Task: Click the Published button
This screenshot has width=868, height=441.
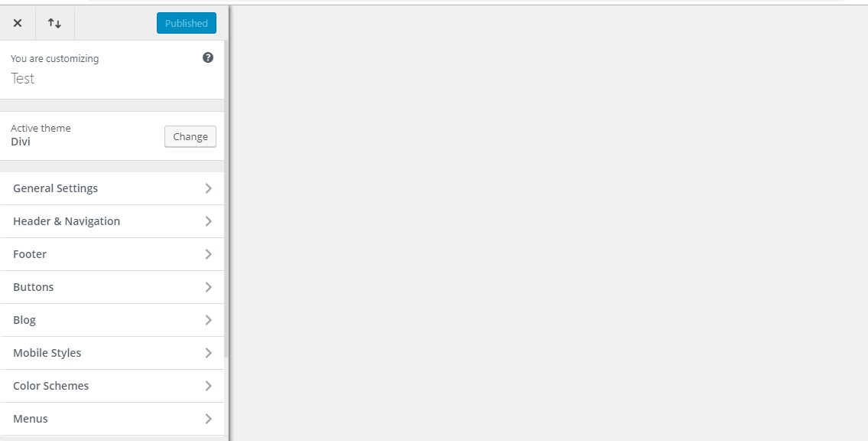Action: 187,23
